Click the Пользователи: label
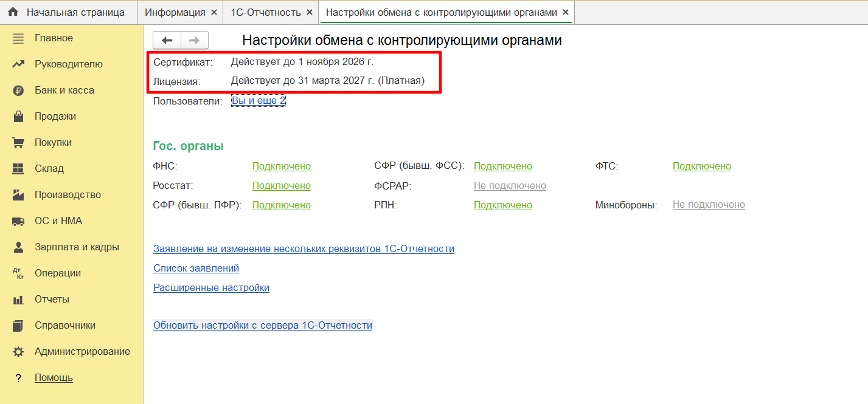Viewport: 868px width, 404px height. pos(188,101)
